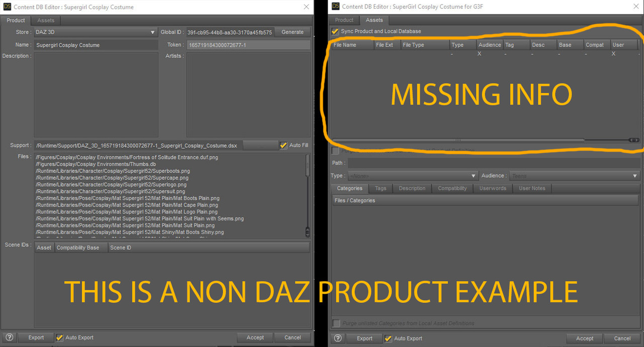Image resolution: width=644 pixels, height=347 pixels.
Task: Toggle Auto Export in the left editor window
Action: coord(59,337)
